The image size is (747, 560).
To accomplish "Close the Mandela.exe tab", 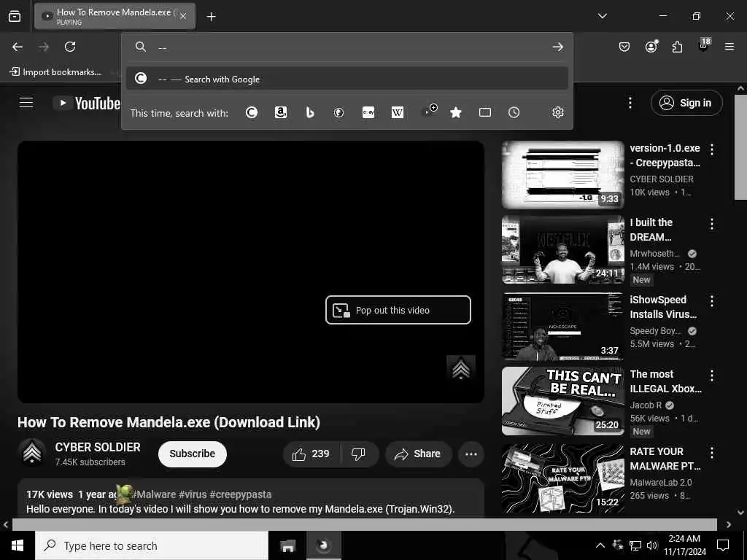I will click(183, 16).
